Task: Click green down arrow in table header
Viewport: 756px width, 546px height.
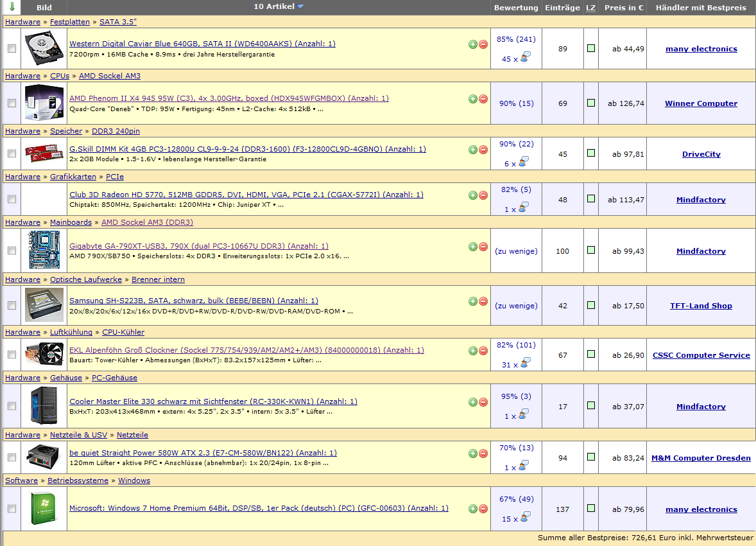Action: click(x=12, y=7)
